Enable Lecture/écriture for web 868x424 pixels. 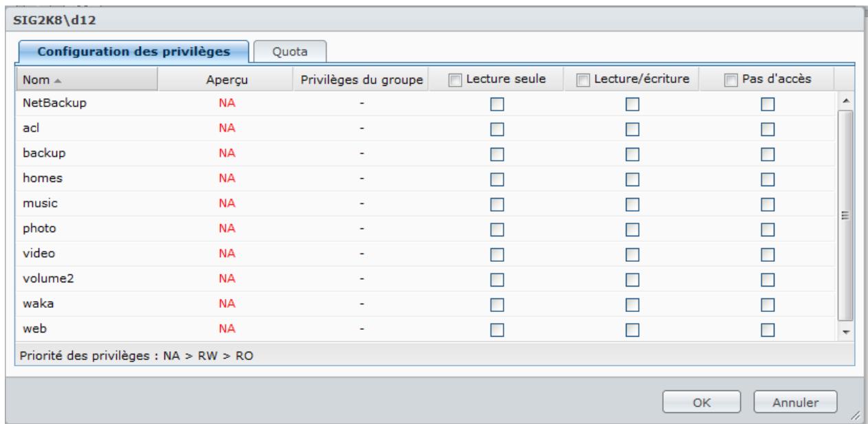(x=631, y=331)
